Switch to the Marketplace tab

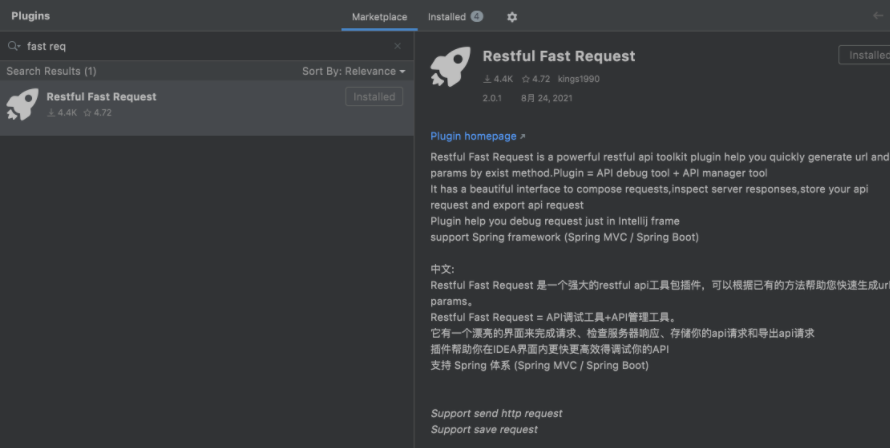379,17
